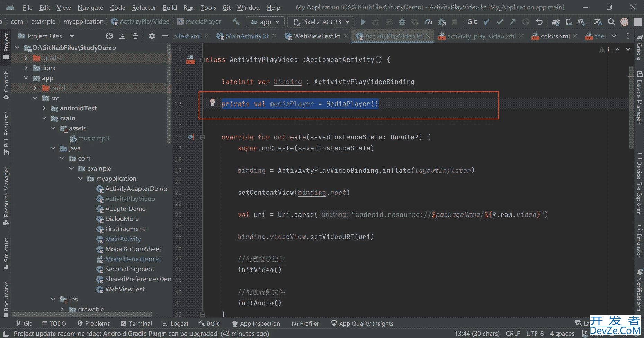Expand the .idea folder
Image resolution: width=644 pixels, height=338 pixels.
coord(26,68)
